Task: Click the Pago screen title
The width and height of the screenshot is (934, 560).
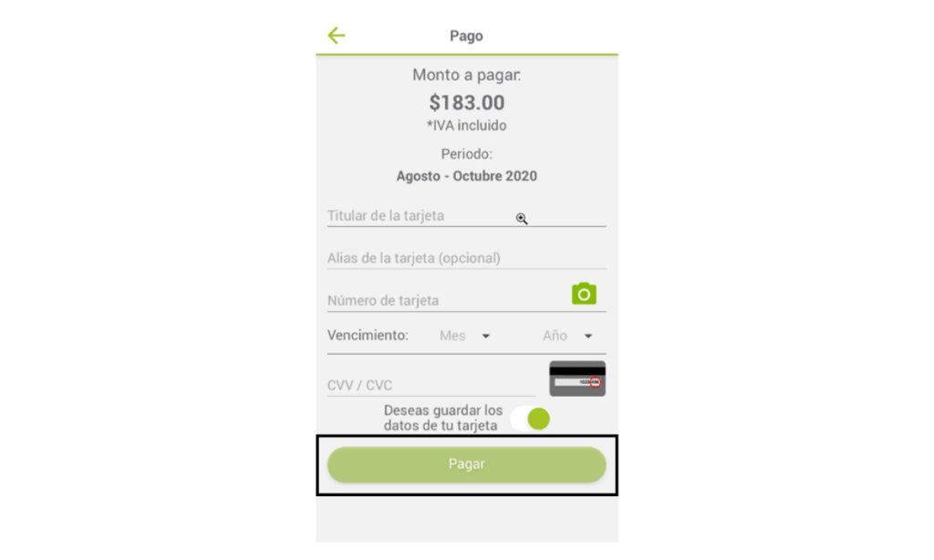Action: 466,36
